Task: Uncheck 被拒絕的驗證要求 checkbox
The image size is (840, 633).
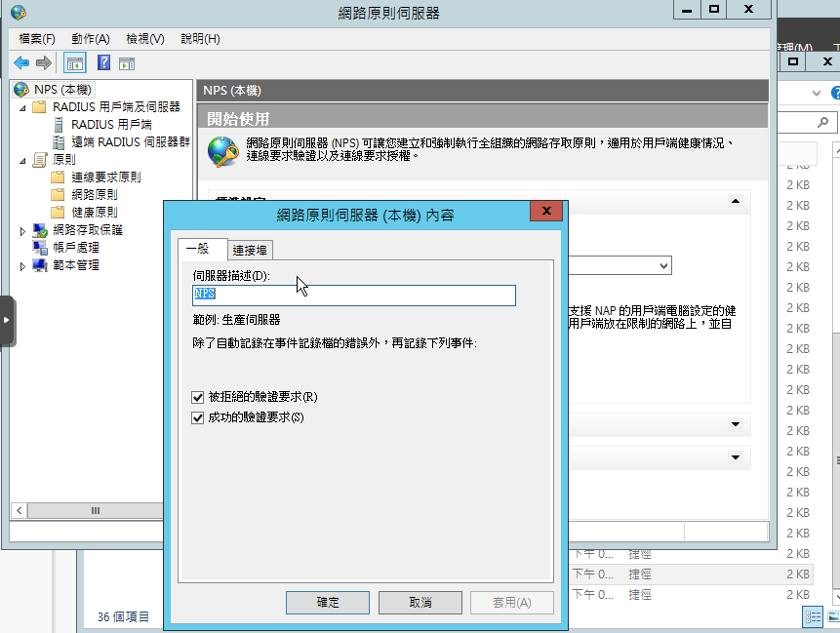Action: pos(199,398)
